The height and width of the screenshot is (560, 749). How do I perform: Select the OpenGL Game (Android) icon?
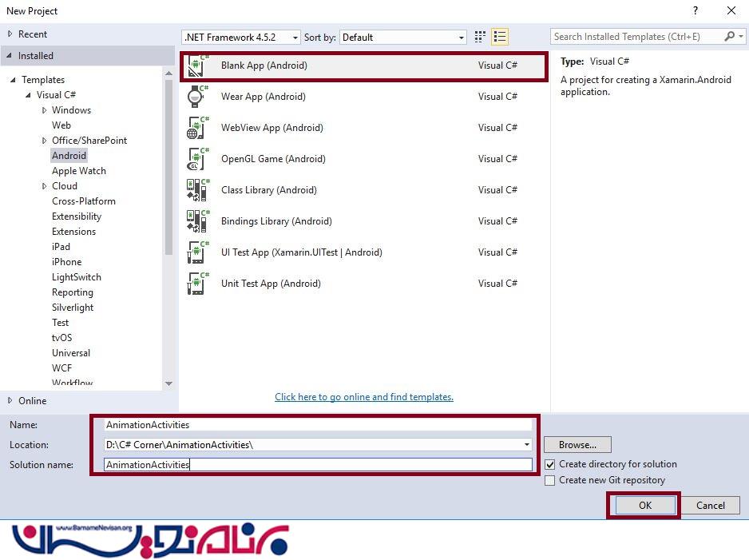[196, 159]
